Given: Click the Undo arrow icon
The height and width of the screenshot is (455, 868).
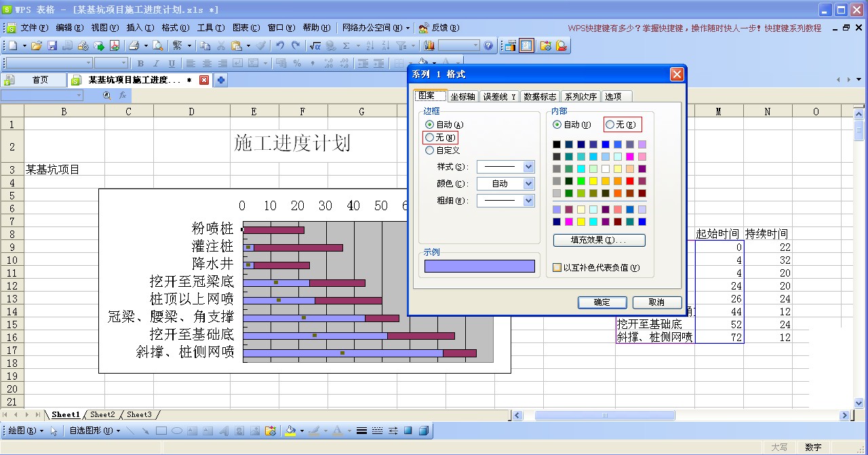Looking at the screenshot, I should 279,46.
